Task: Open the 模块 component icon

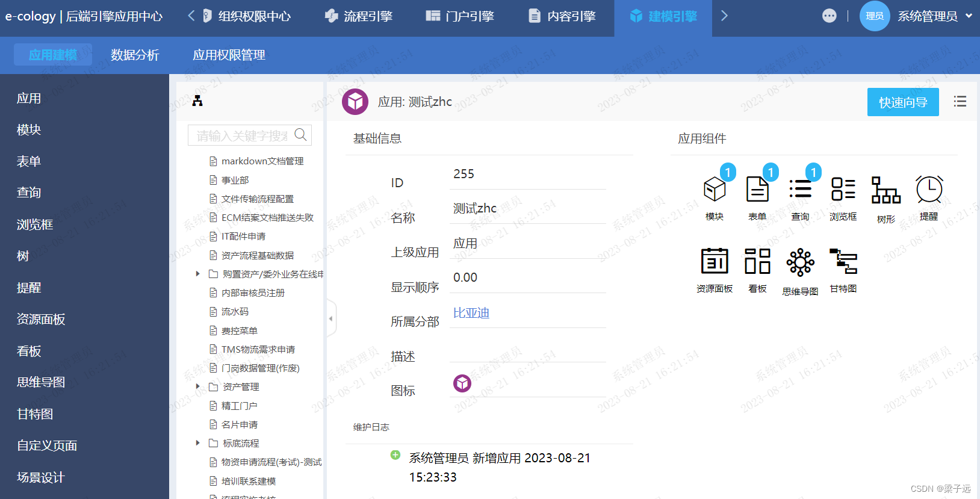Action: tap(715, 189)
